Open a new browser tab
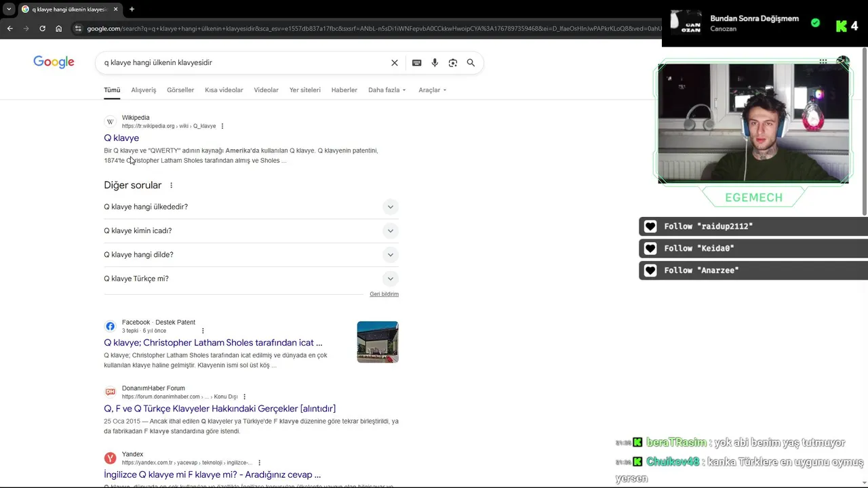Screen dimensions: 868x488 coord(132,9)
